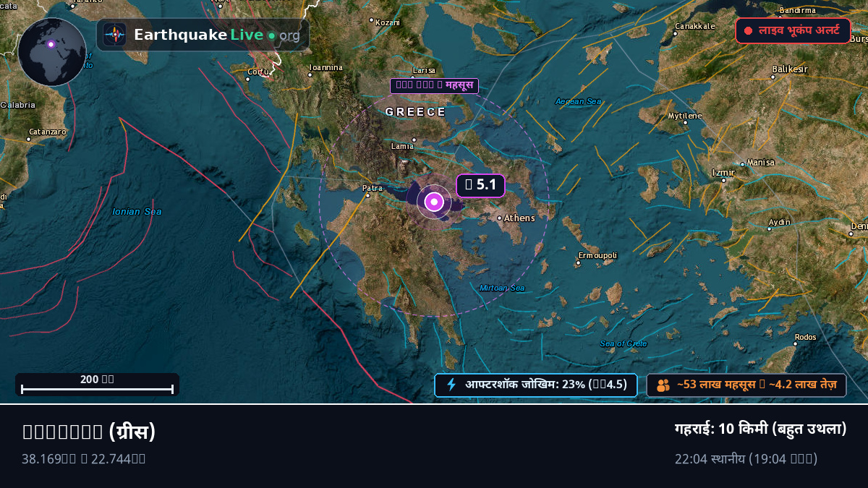Screen dimensions: 868x488
Task: Click the Canakkale city label
Action: [x=694, y=26]
